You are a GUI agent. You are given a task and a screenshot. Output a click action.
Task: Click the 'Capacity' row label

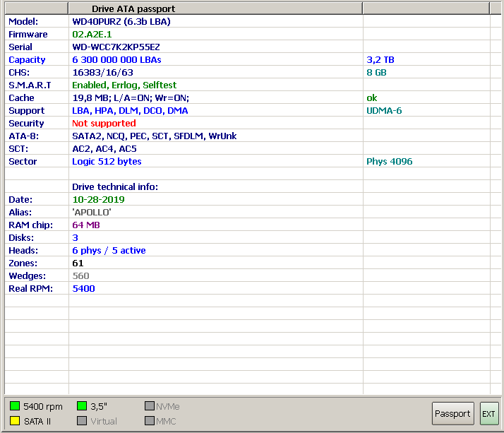[27, 60]
